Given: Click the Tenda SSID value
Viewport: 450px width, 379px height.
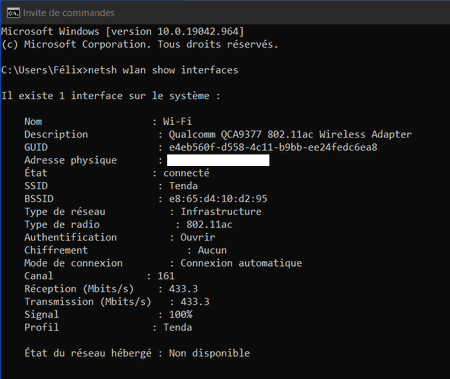Looking at the screenshot, I should coord(183,186).
